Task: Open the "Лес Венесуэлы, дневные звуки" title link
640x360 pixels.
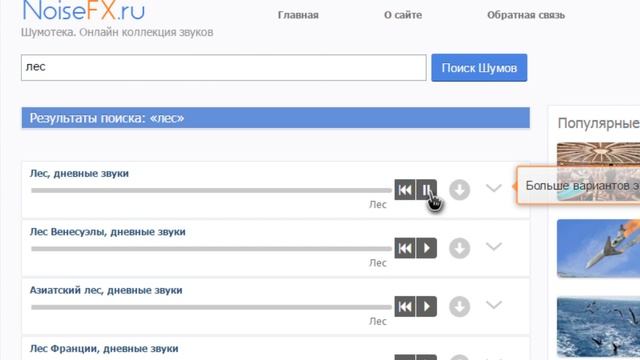Action: [x=108, y=232]
